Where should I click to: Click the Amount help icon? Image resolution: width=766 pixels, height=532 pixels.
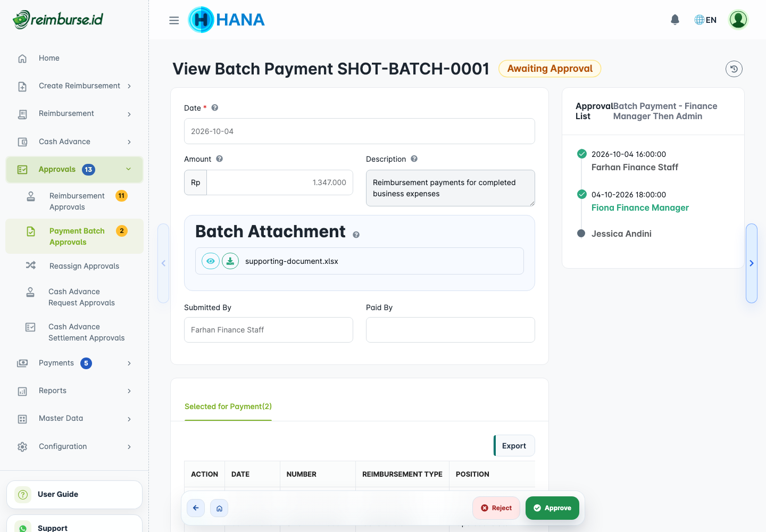click(x=219, y=159)
